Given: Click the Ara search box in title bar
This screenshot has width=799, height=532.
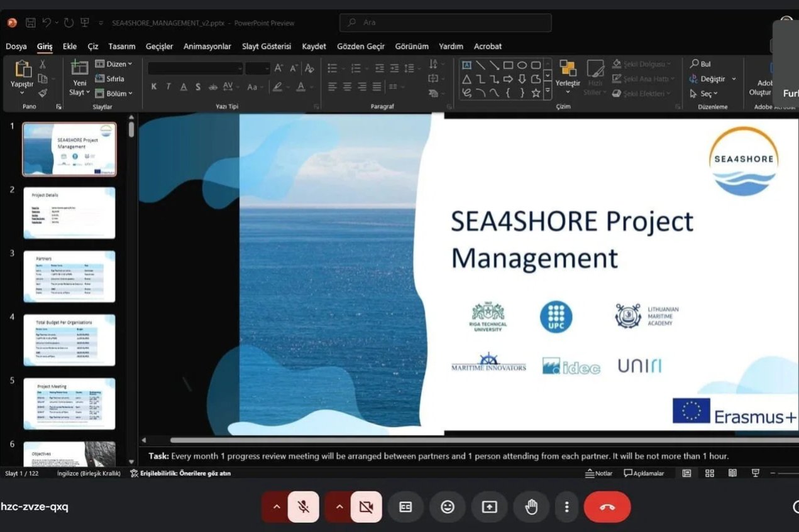Looking at the screenshot, I should click(446, 23).
